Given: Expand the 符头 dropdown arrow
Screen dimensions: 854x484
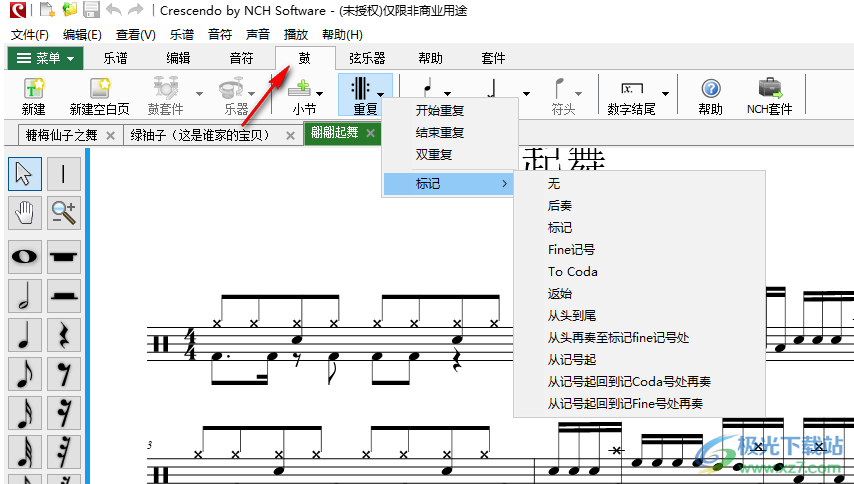Looking at the screenshot, I should point(578,94).
